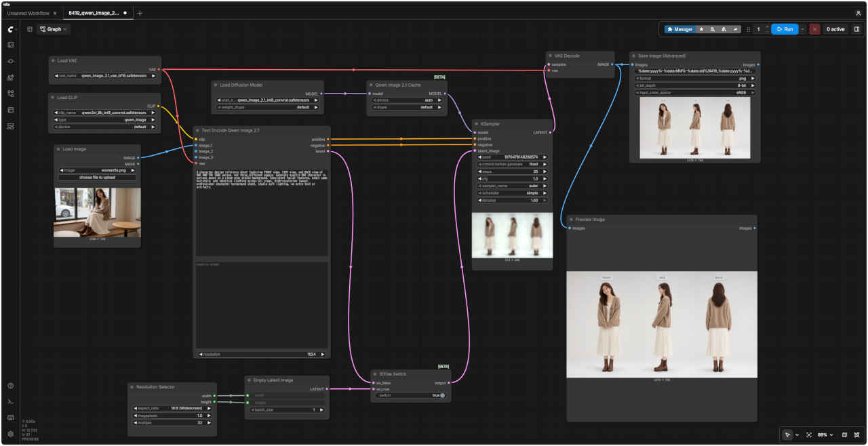Open the Run options dropdown arrow
This screenshot has height=446, width=868.
coord(803,29)
